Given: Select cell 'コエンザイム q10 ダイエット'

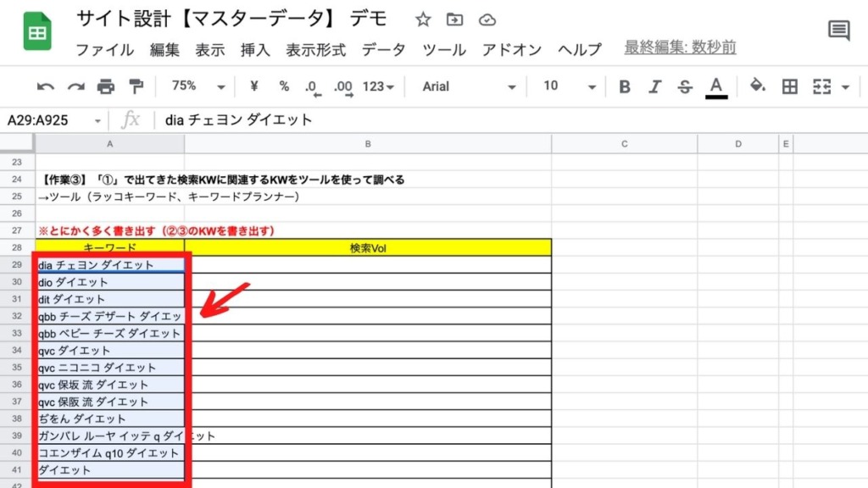Looking at the screenshot, I should click(109, 453).
